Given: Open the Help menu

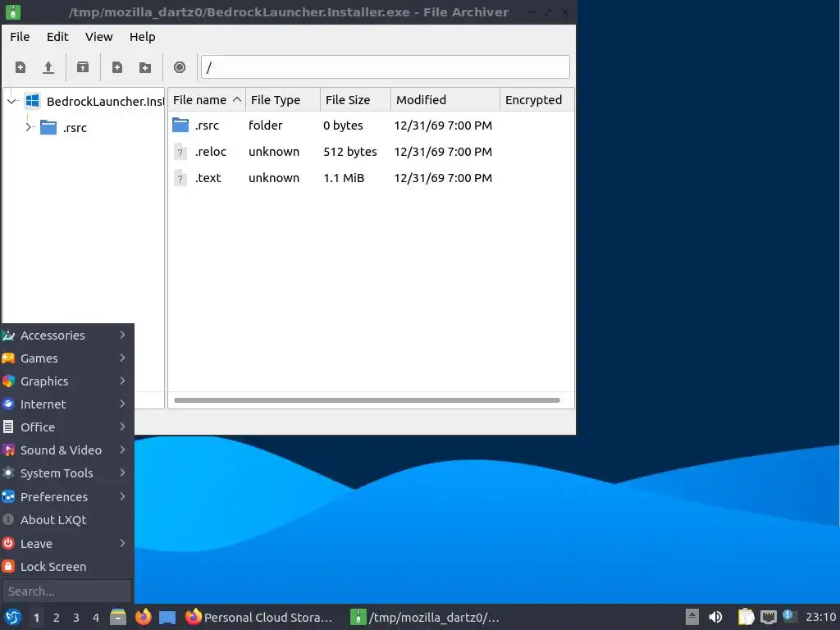Looking at the screenshot, I should pyautogui.click(x=143, y=37).
